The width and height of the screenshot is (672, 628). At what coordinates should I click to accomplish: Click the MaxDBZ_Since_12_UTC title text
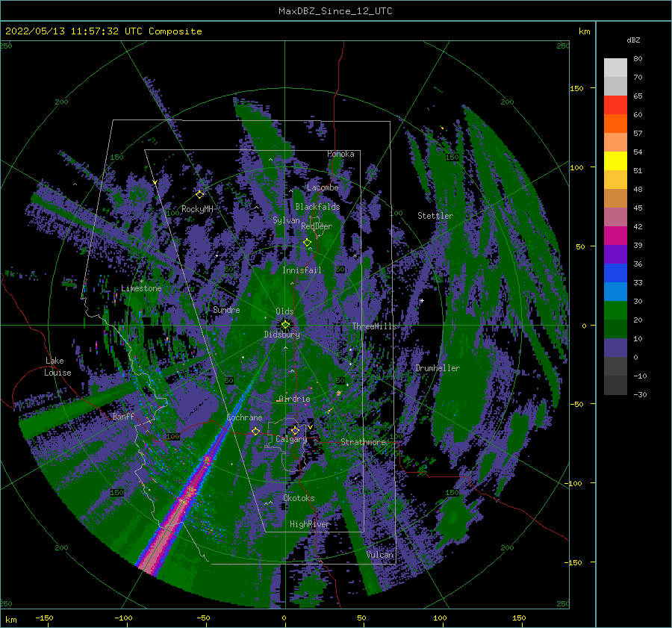335,11
